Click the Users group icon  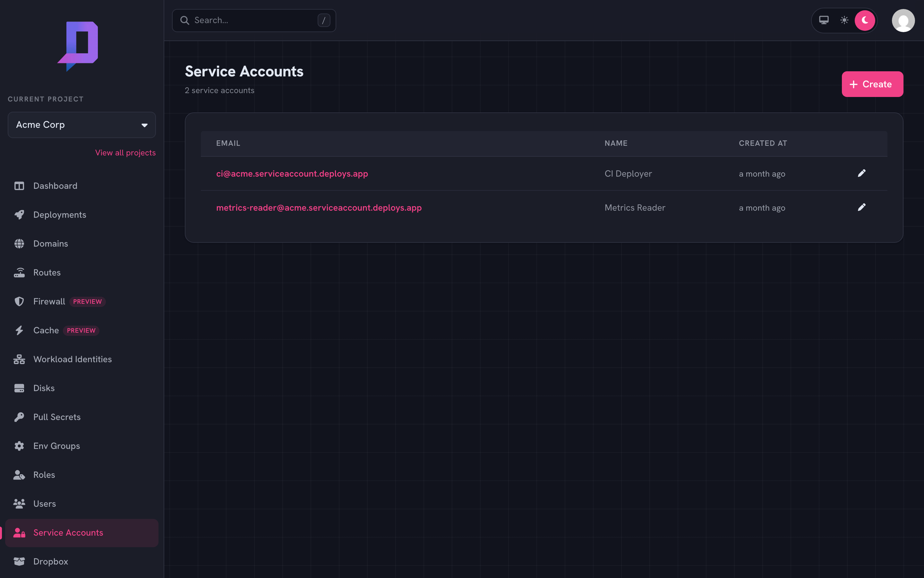pyautogui.click(x=19, y=504)
